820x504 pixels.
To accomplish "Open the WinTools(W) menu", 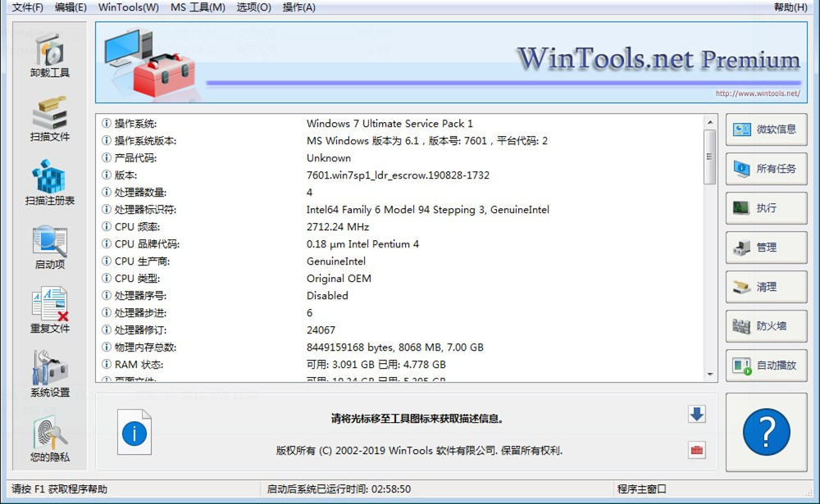I will (128, 7).
